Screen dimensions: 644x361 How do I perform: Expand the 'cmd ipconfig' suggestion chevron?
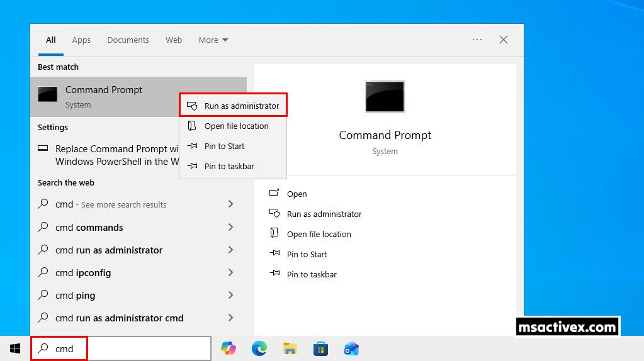click(x=230, y=272)
